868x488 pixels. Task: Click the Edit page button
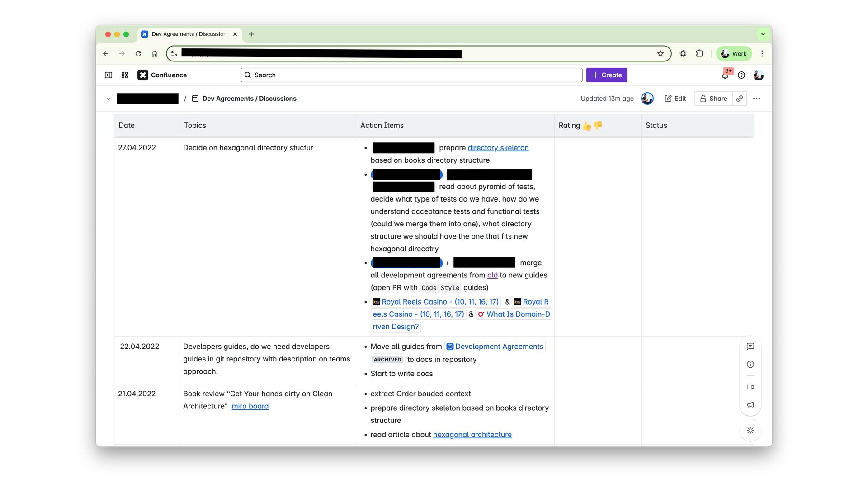coord(675,99)
